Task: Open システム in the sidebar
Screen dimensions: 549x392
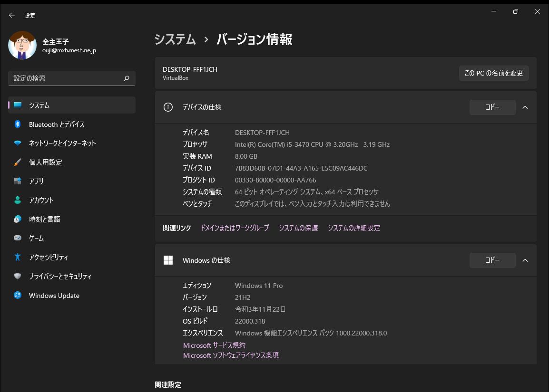Action: coord(72,105)
